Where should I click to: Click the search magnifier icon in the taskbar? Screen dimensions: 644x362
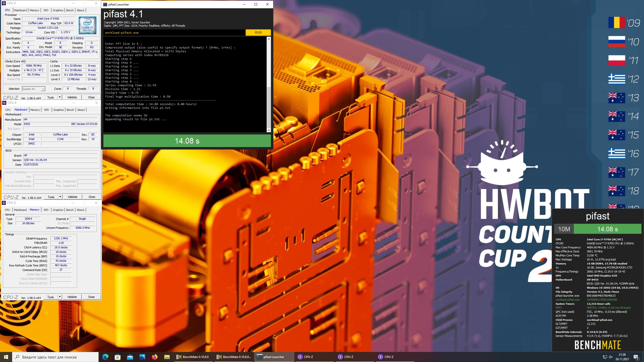(x=17, y=357)
